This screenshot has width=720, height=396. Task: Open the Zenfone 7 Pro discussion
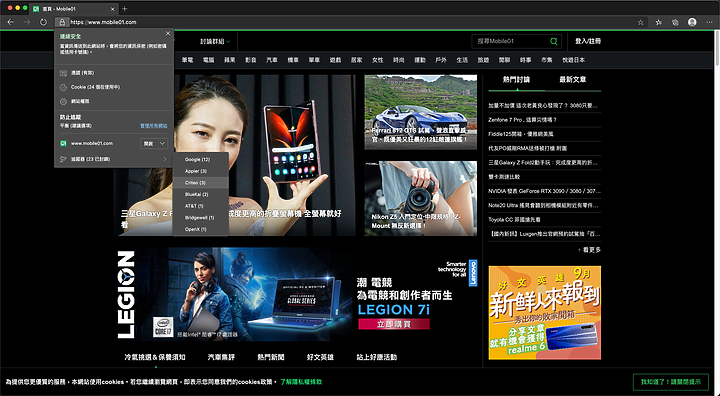[522, 120]
